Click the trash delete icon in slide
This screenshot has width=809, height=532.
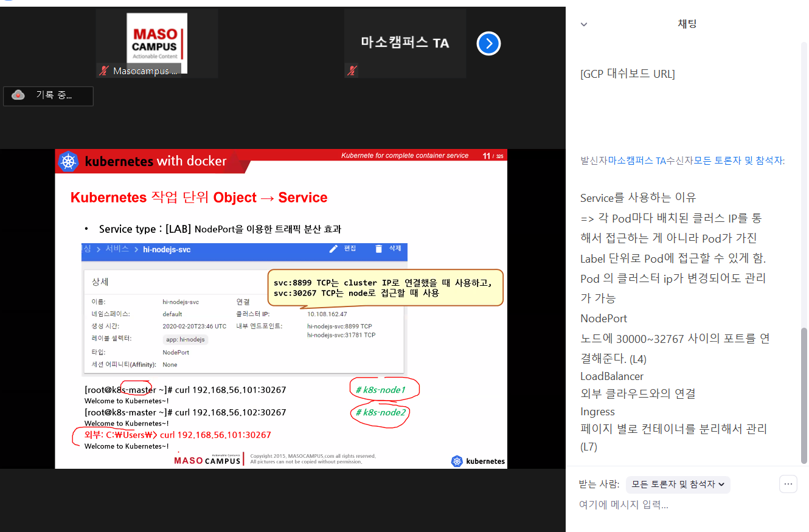379,249
